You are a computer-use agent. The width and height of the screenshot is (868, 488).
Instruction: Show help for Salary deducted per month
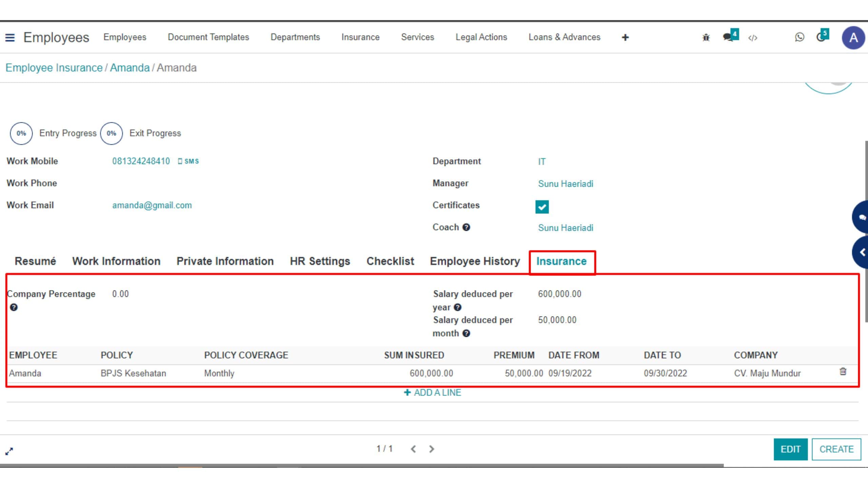[466, 333]
